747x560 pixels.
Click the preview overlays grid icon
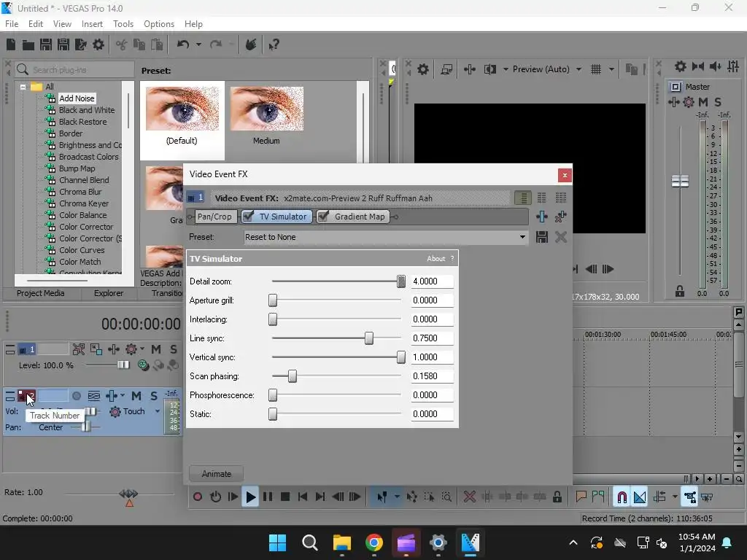pyautogui.click(x=595, y=69)
